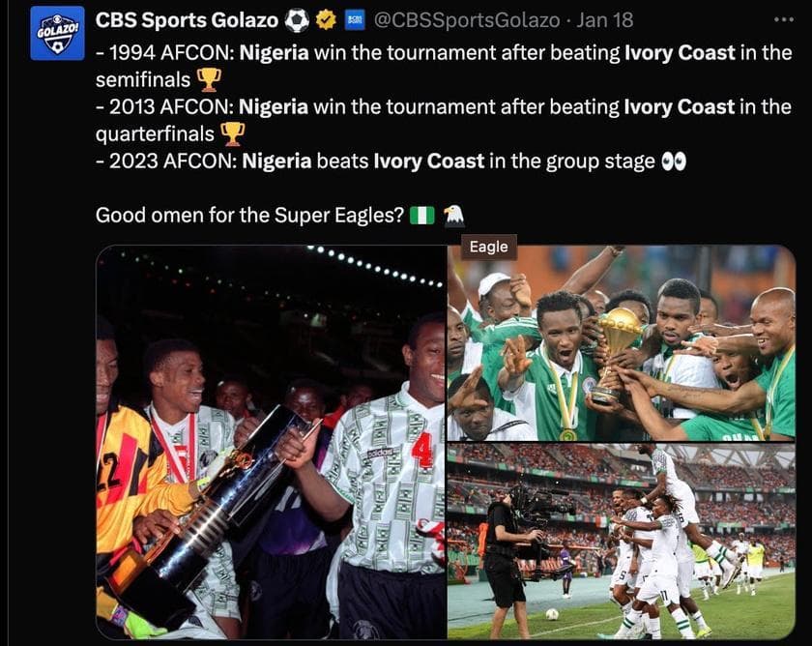Click the trophy emoji after 'quarterfinals'
This screenshot has width=812, height=646.
[230, 132]
